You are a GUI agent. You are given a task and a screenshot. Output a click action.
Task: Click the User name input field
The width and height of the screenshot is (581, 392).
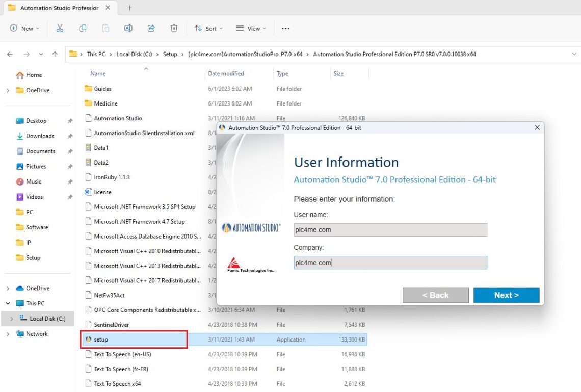390,230
